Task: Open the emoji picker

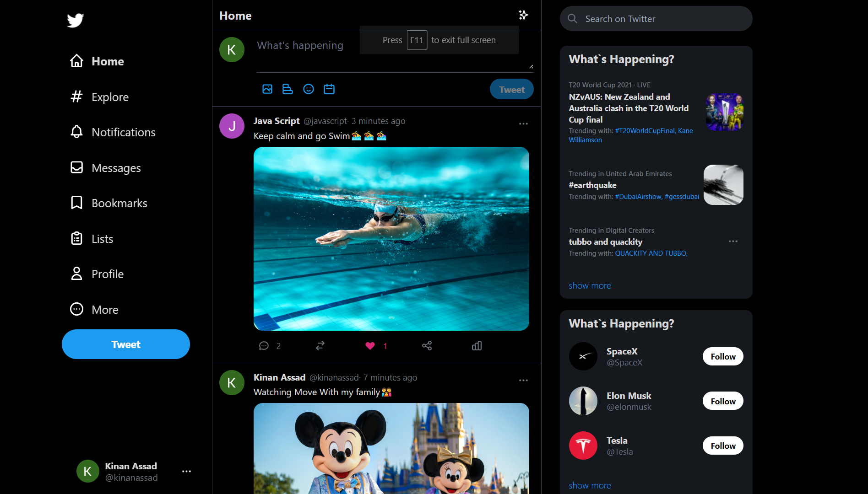Action: [x=309, y=89]
